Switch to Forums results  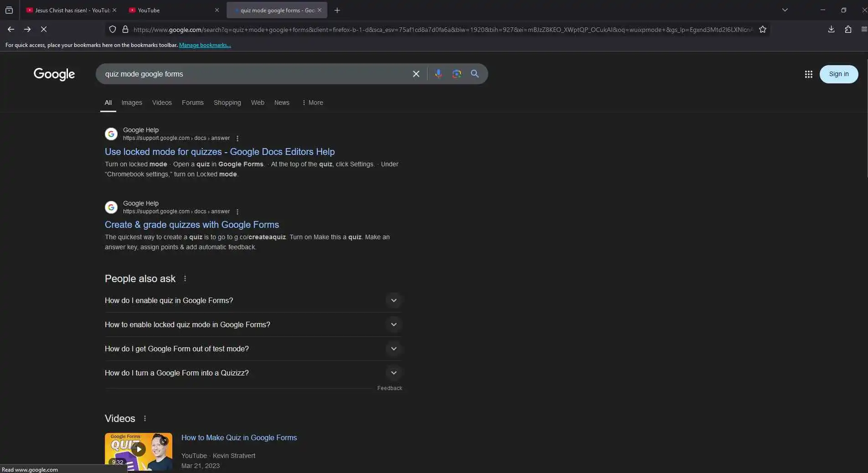(x=193, y=103)
